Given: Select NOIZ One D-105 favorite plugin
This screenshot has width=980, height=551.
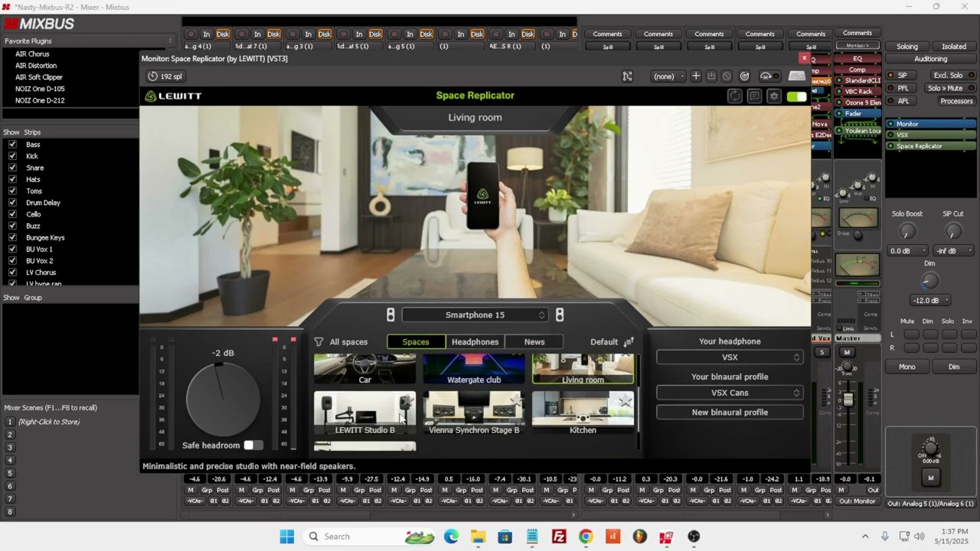Looking at the screenshot, I should point(40,89).
